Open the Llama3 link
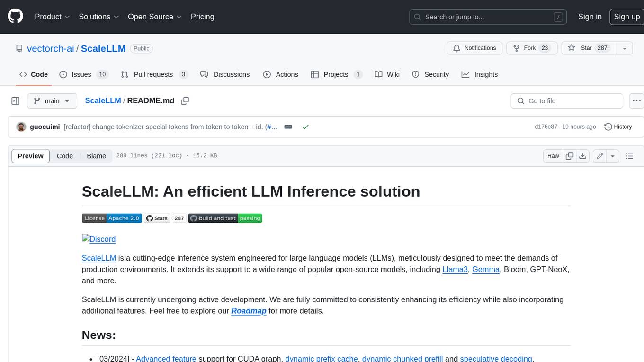Image resolution: width=644 pixels, height=362 pixels. pyautogui.click(x=455, y=269)
